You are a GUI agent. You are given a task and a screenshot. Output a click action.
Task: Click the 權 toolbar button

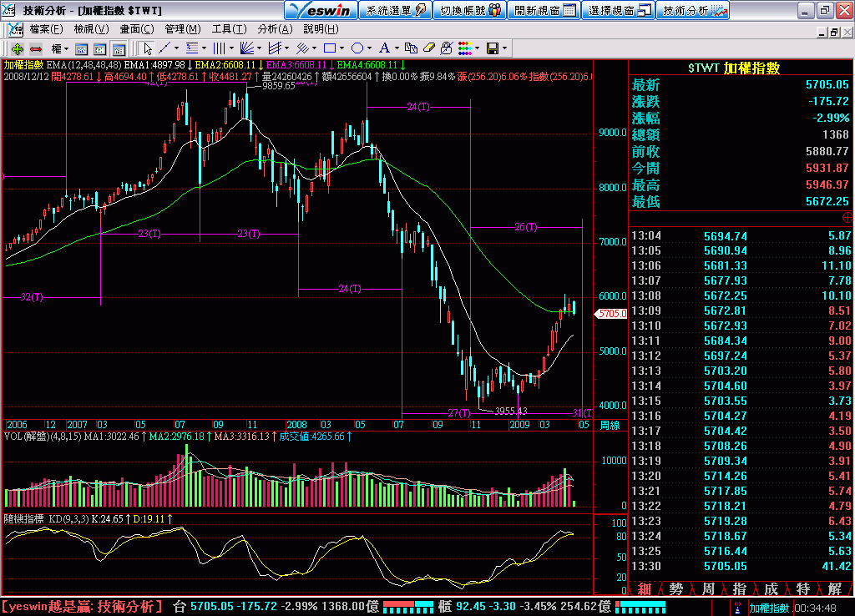(x=56, y=49)
